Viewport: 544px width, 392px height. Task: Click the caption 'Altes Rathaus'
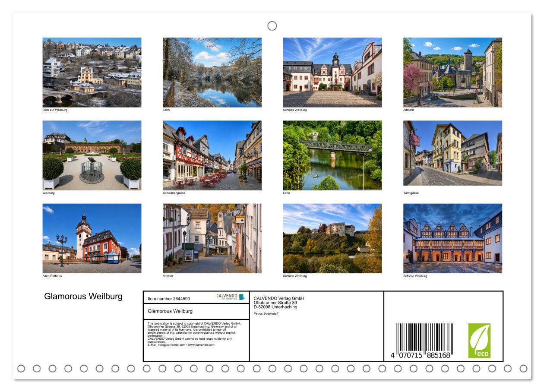pos(52,276)
